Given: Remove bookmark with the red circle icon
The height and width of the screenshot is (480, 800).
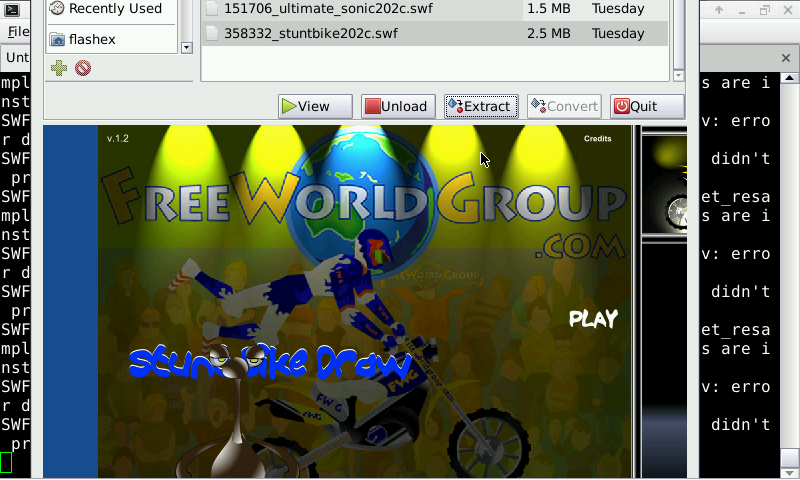Looking at the screenshot, I should pyautogui.click(x=83, y=68).
